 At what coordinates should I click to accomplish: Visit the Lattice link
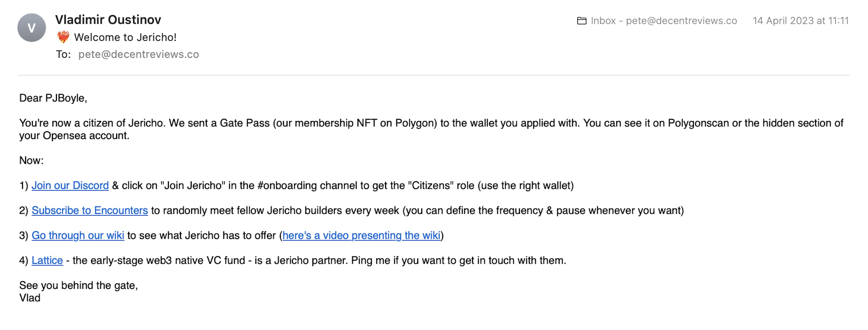tap(47, 260)
